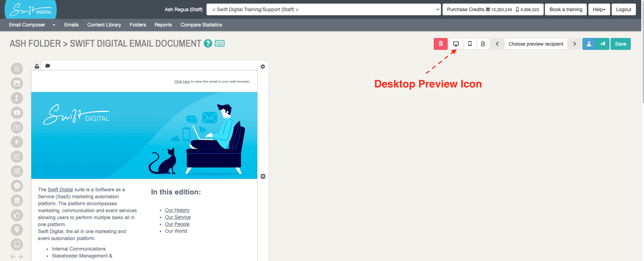The image size is (644, 261).
Task: Click the bulleted list sidebar icon
Action: [x=17, y=171]
